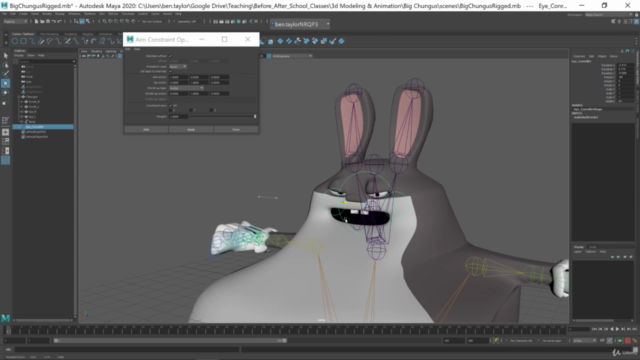Switch to the Rotate tool
Viewport: 640px width, 360px height.
[5, 93]
